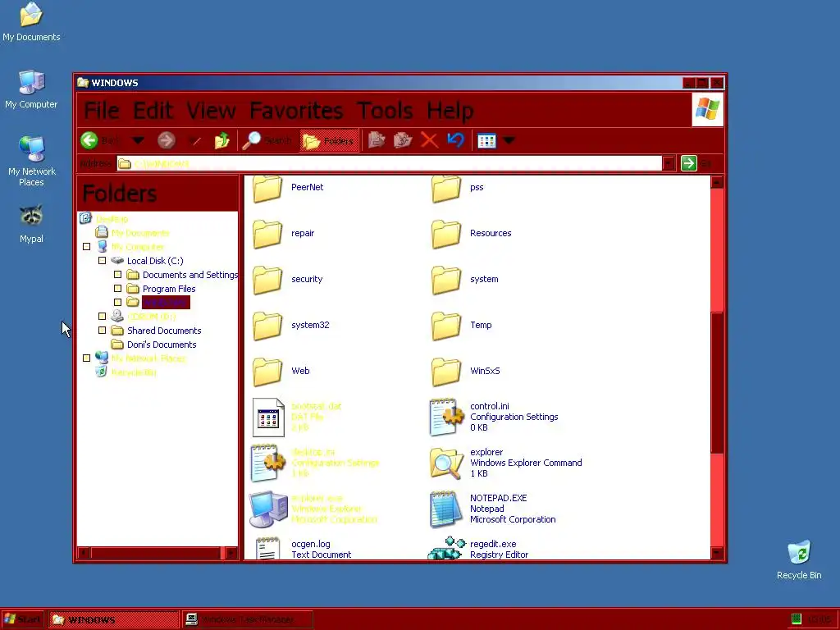Click the file list vertical scrollbar thumb
Image resolution: width=840 pixels, height=630 pixels.
[717, 382]
